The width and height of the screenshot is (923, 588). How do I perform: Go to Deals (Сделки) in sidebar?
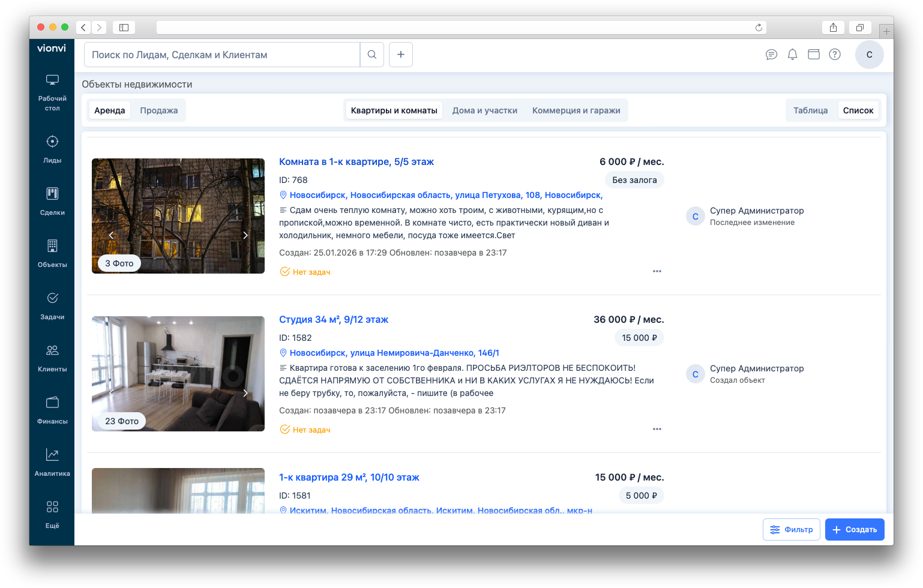click(52, 200)
